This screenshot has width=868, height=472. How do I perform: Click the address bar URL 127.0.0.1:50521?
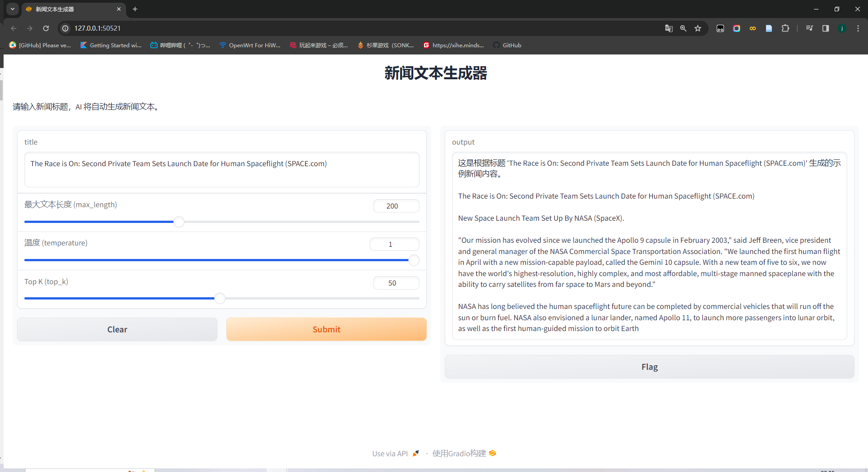pyautogui.click(x=97, y=28)
